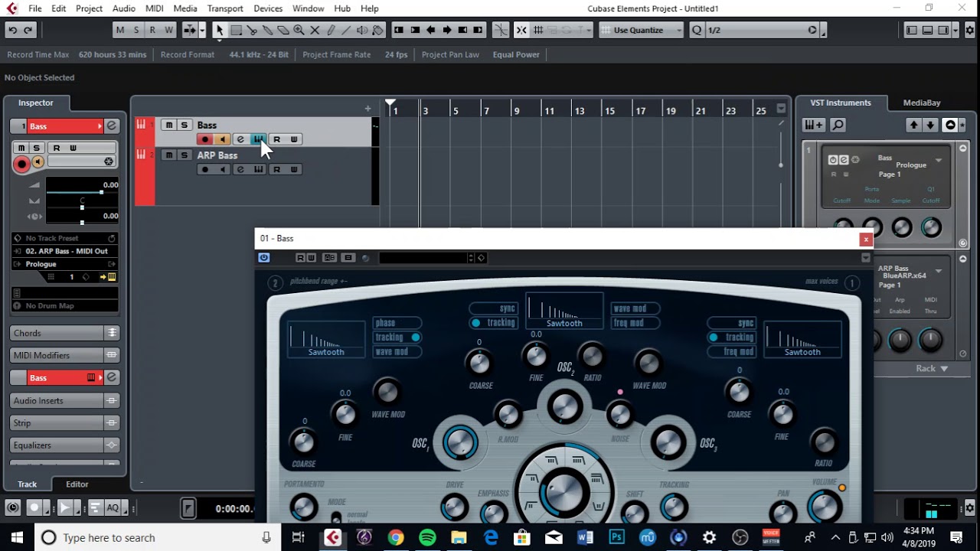Open Strip section in Inspector
980x551 pixels.
[x=64, y=422]
